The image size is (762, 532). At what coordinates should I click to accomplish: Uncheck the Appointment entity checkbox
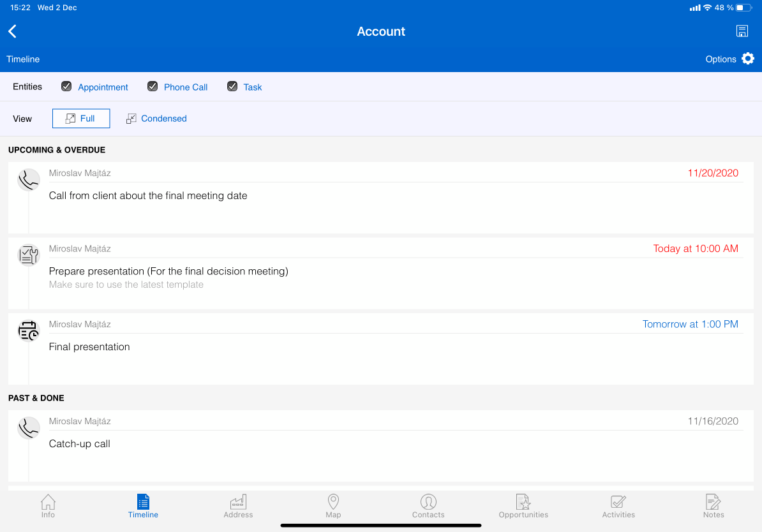[66, 87]
